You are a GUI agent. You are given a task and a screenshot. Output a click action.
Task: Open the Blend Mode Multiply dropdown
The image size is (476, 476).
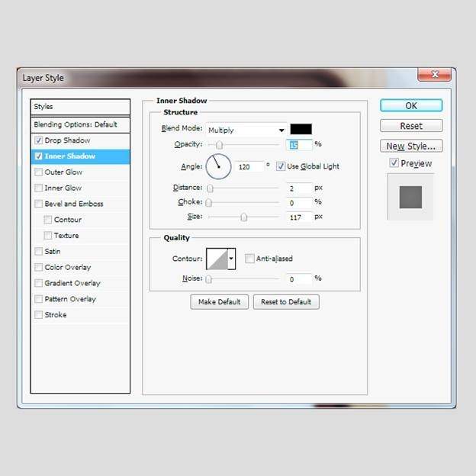click(246, 130)
